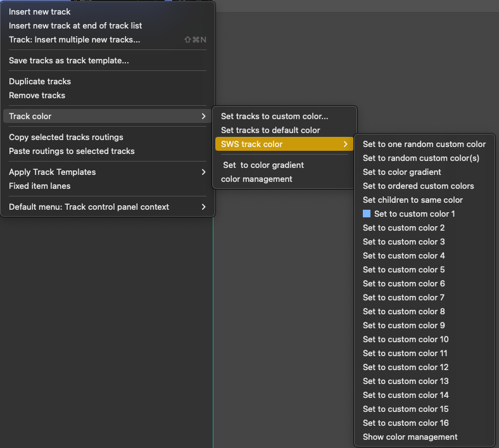Open Insert multiple new tracks dialog

[x=75, y=40]
